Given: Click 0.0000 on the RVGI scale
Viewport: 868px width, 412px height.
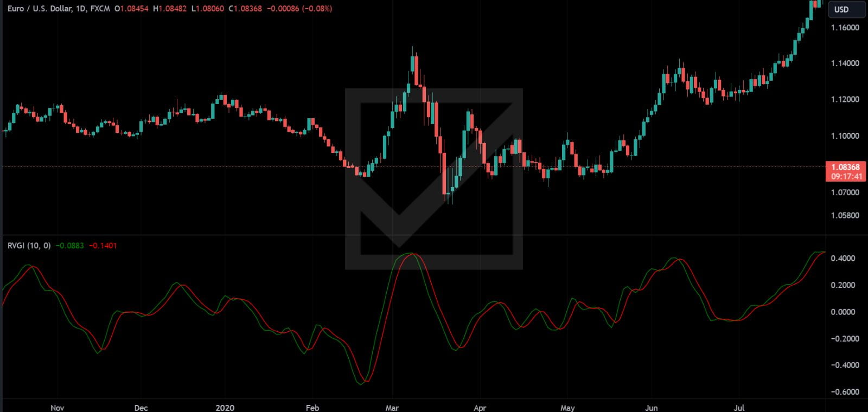Looking at the screenshot, I should [843, 312].
